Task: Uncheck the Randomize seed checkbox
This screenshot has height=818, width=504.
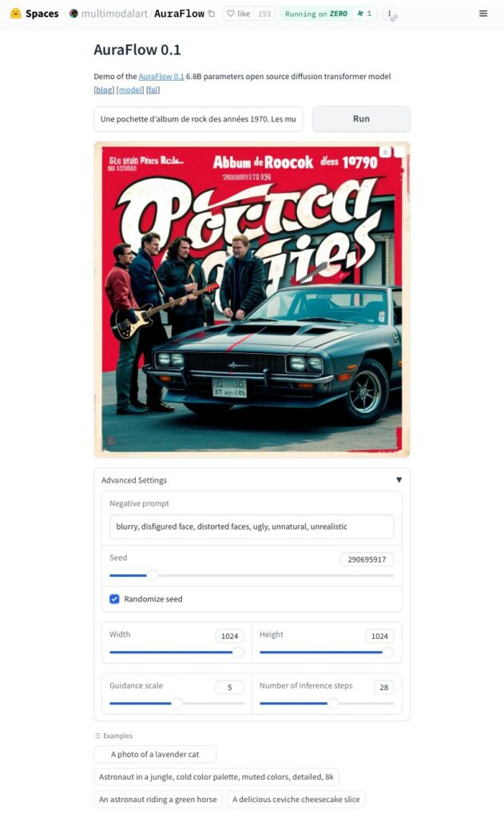Action: [114, 599]
